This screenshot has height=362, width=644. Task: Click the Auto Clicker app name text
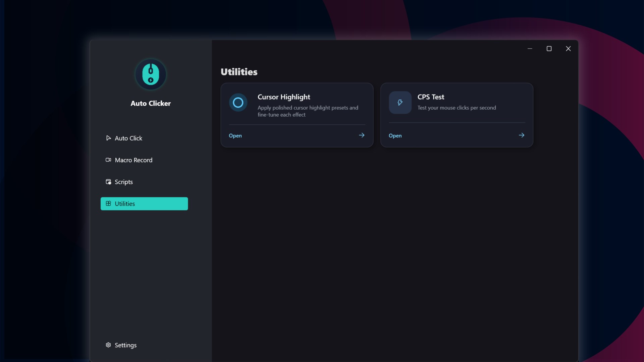(151, 103)
